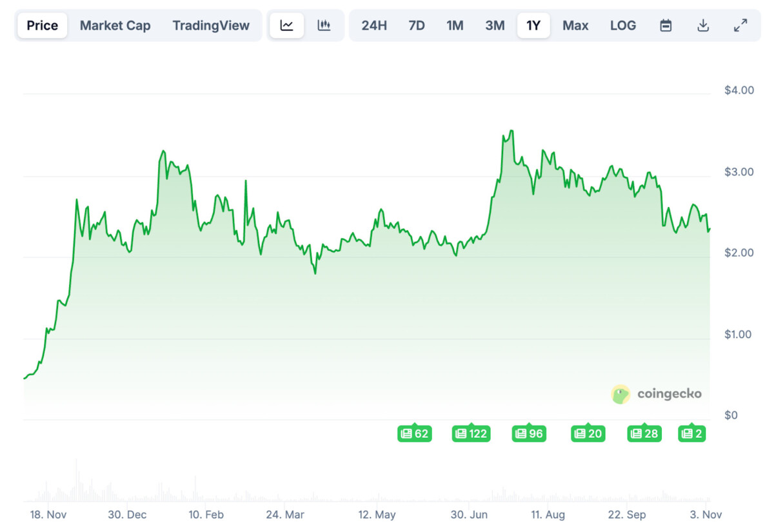Screen dimensions: 774x532
Task: Switch to candlestick chart icon
Action: point(324,26)
